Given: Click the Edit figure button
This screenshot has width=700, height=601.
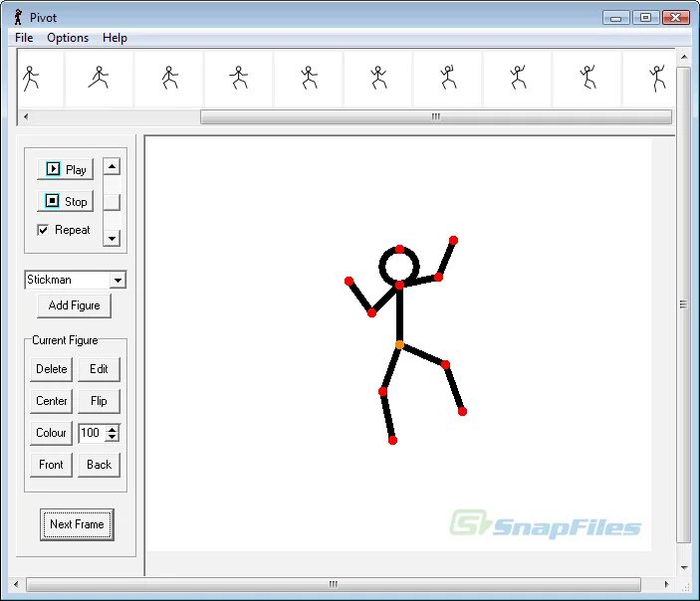Looking at the screenshot, I should click(x=99, y=369).
